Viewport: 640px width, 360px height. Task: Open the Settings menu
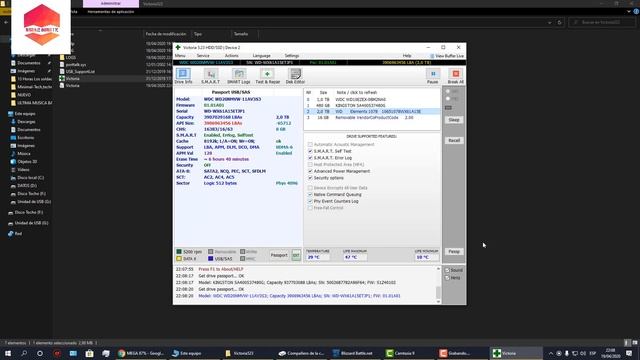[291, 56]
